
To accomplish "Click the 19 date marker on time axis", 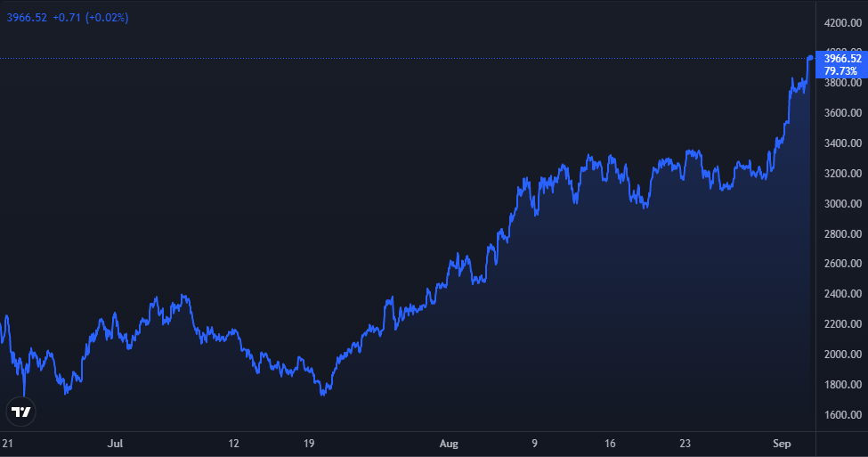I will pos(309,442).
